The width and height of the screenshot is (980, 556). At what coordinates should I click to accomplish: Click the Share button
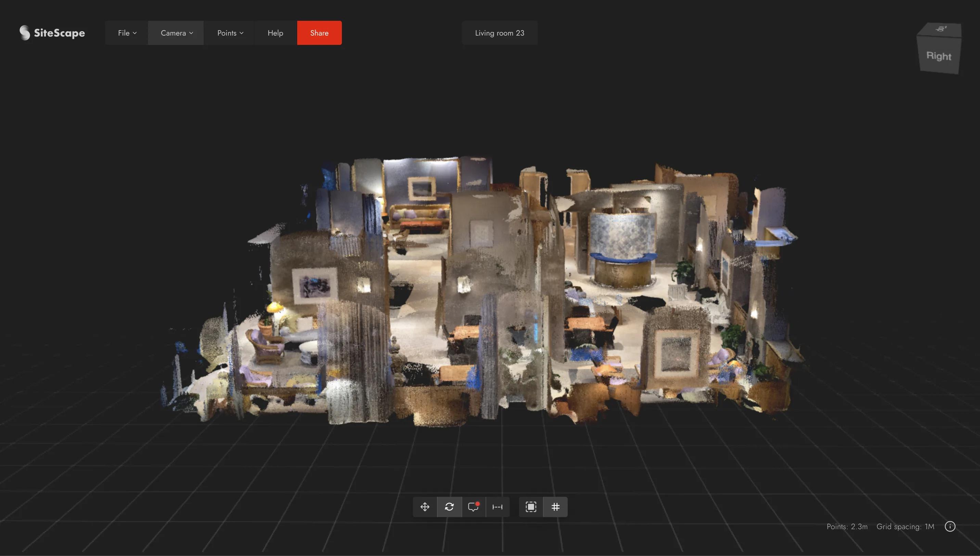coord(319,33)
